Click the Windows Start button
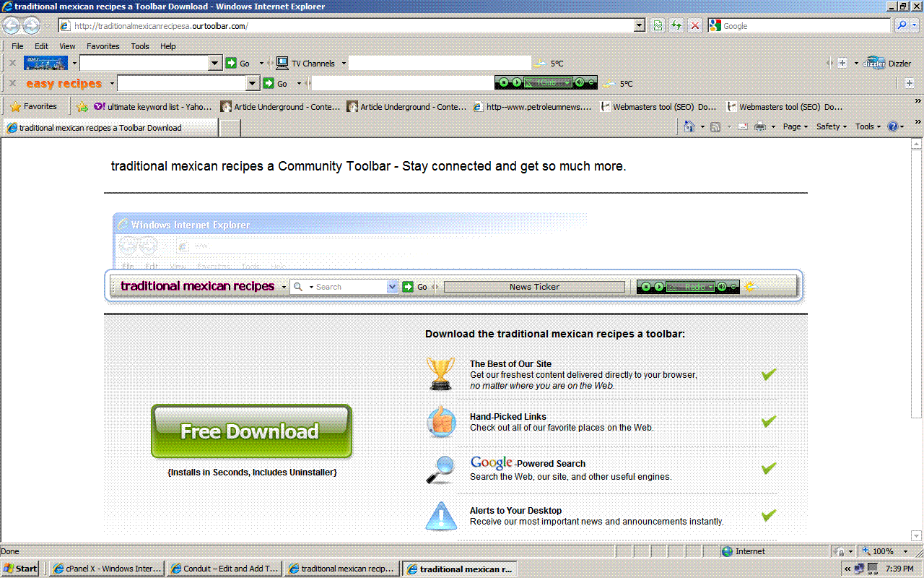The width and height of the screenshot is (924, 578). pos(21,569)
